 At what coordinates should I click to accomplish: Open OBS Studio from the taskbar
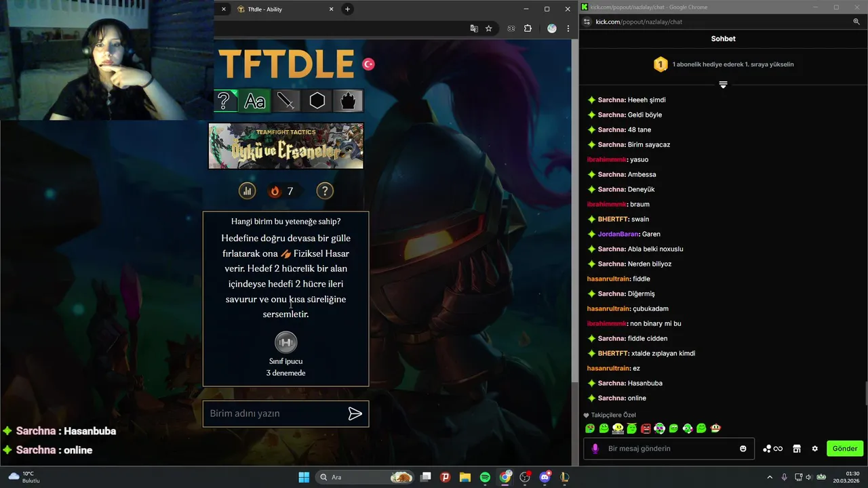(525, 477)
